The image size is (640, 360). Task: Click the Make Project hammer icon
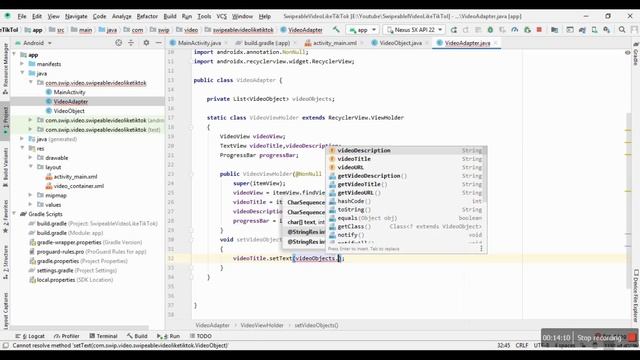coord(336,30)
